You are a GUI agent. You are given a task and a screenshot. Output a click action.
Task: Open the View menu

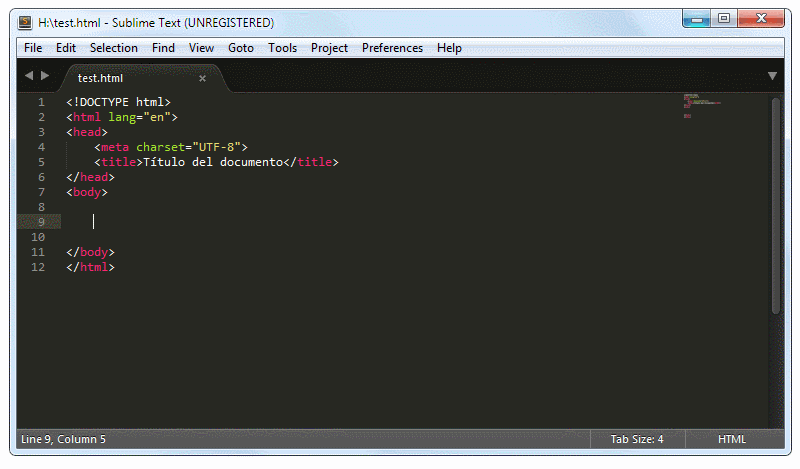(x=201, y=48)
